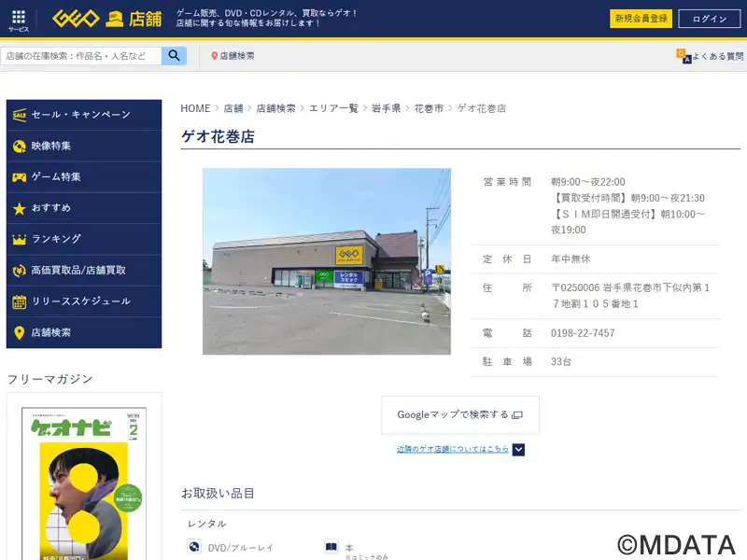Click the 新規会員登録 button
This screenshot has width=747, height=560.
tap(641, 19)
